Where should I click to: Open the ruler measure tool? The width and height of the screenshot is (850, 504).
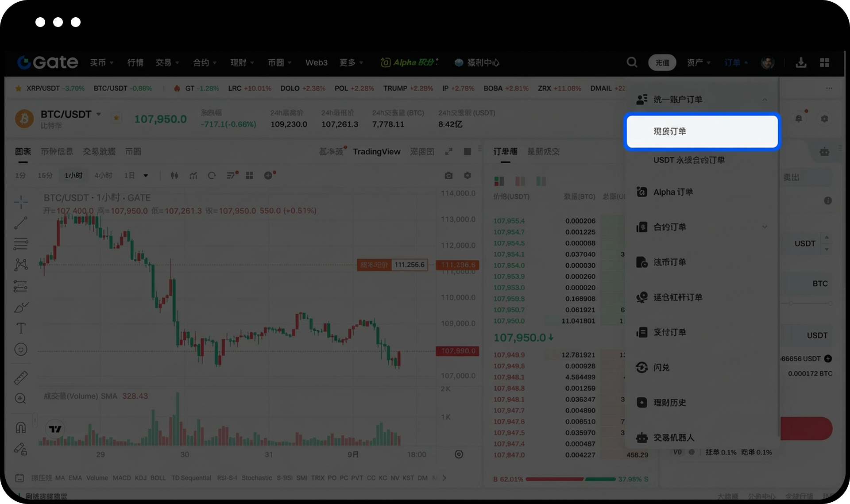tap(21, 377)
